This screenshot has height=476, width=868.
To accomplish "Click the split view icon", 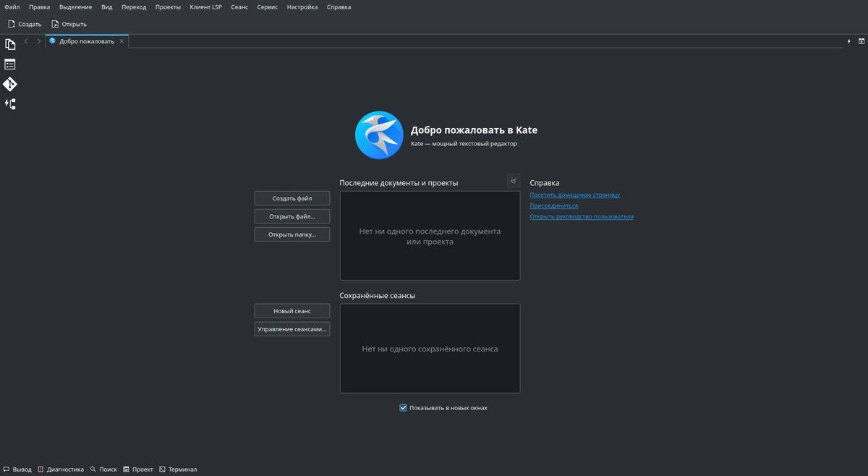I will (861, 41).
